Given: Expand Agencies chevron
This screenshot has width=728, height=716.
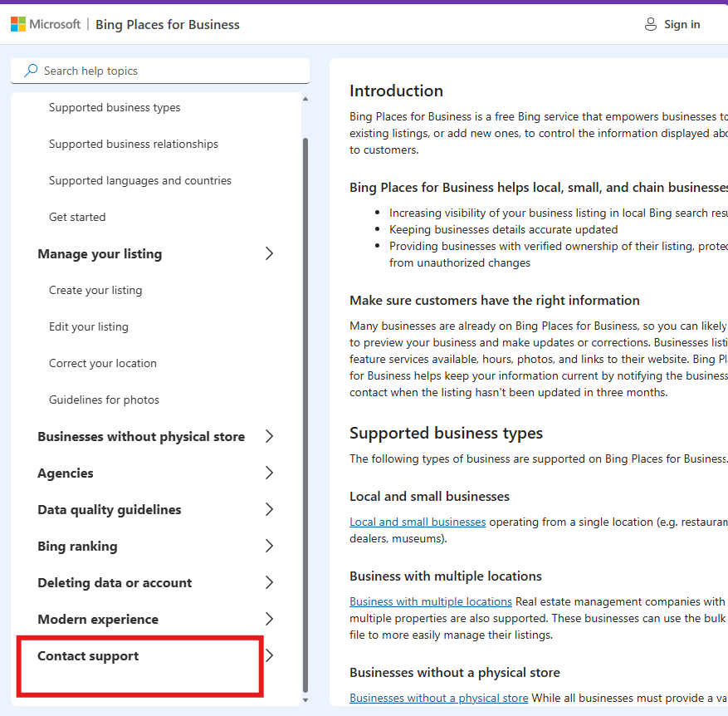Looking at the screenshot, I should pos(269,473).
